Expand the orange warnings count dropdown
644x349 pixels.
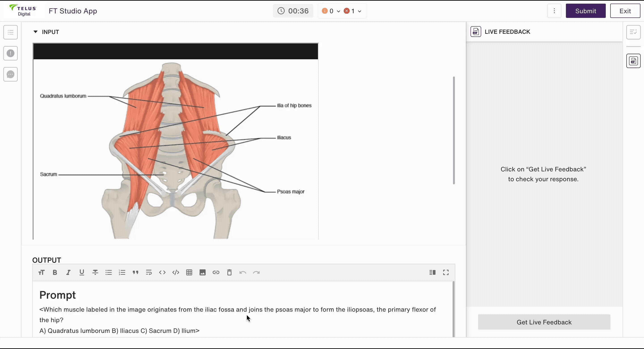coord(338,11)
